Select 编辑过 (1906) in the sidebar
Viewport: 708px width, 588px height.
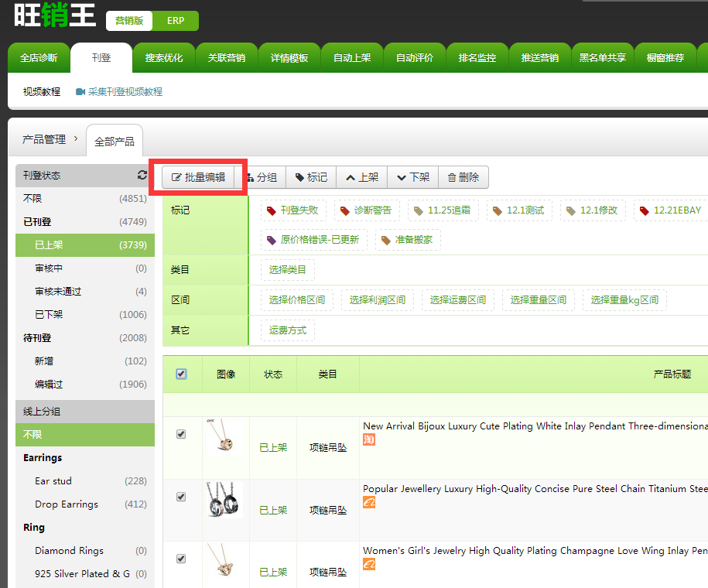(x=85, y=385)
